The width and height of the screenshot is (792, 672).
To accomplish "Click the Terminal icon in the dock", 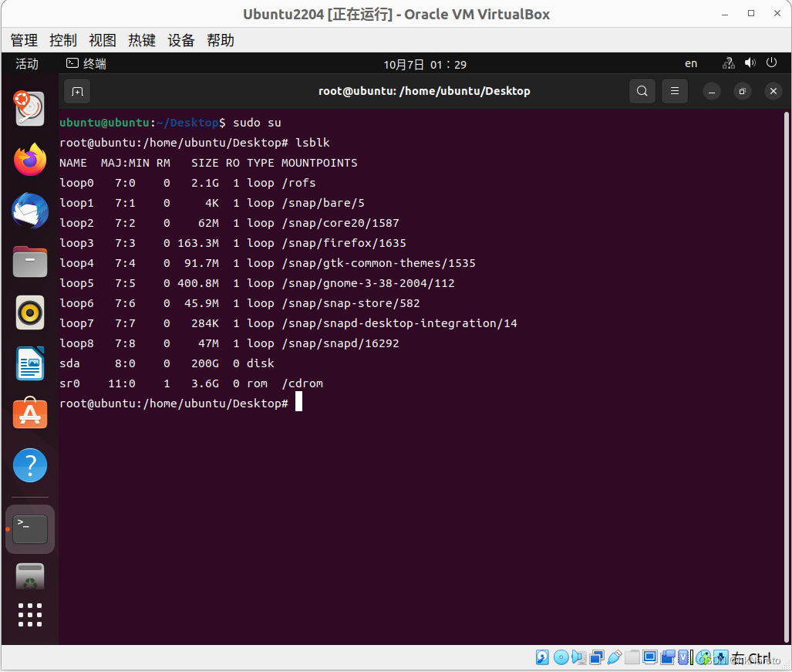I will click(x=30, y=529).
